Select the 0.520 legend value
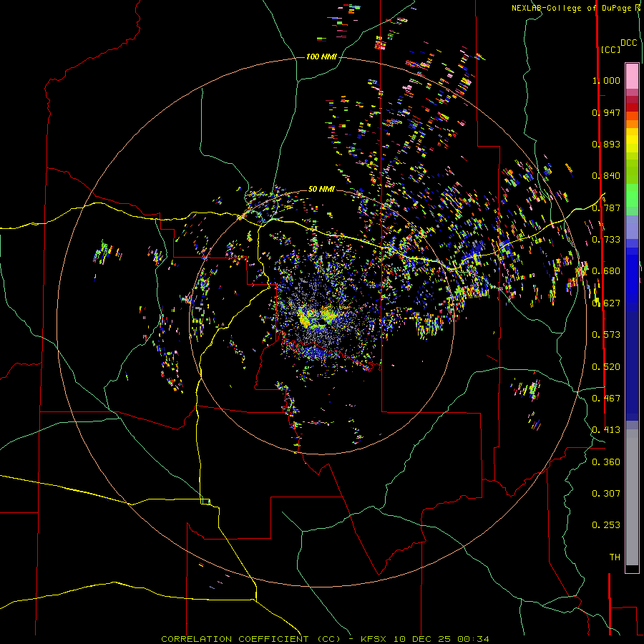The image size is (644, 644). [606, 367]
